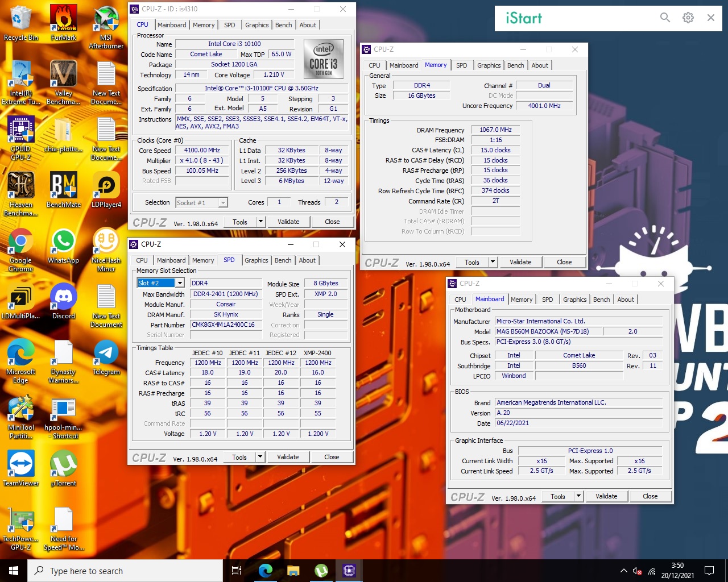The image size is (728, 582).
Task: Open Task View in taskbar
Action: click(x=237, y=570)
